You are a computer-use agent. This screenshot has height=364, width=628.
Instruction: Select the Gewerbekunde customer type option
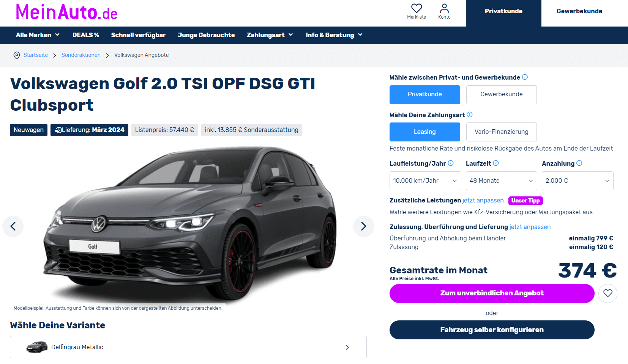[501, 94]
